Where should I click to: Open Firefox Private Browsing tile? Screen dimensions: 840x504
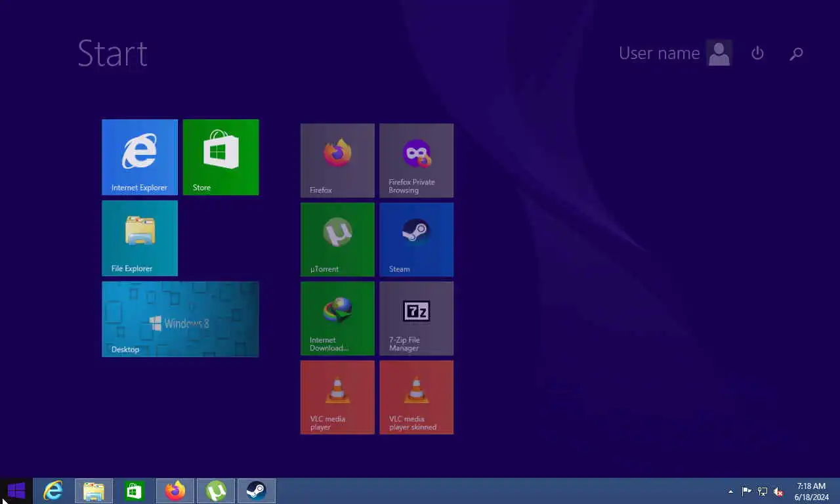(x=416, y=160)
